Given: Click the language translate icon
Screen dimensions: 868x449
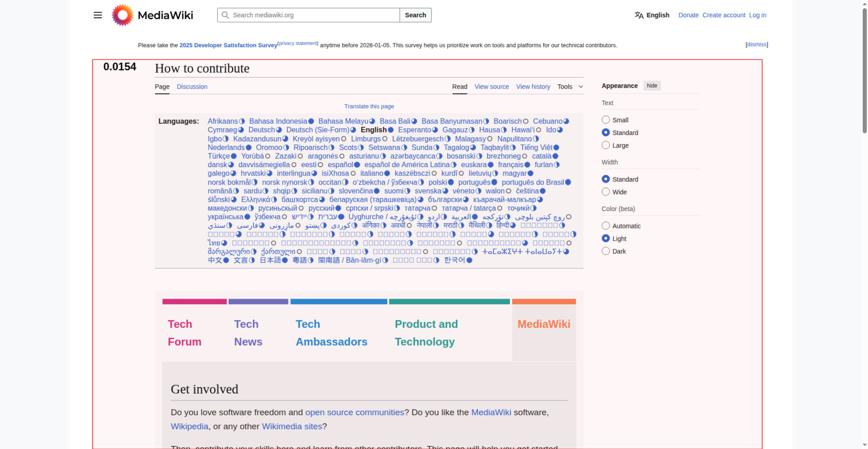Looking at the screenshot, I should 639,15.
